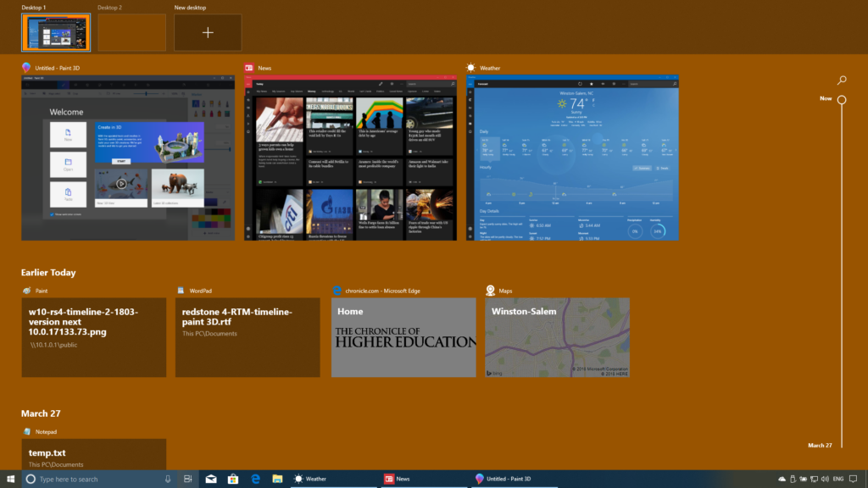Image resolution: width=868 pixels, height=488 pixels.
Task: Open the Untitled Paint 3D window thumbnail
Action: click(127, 157)
